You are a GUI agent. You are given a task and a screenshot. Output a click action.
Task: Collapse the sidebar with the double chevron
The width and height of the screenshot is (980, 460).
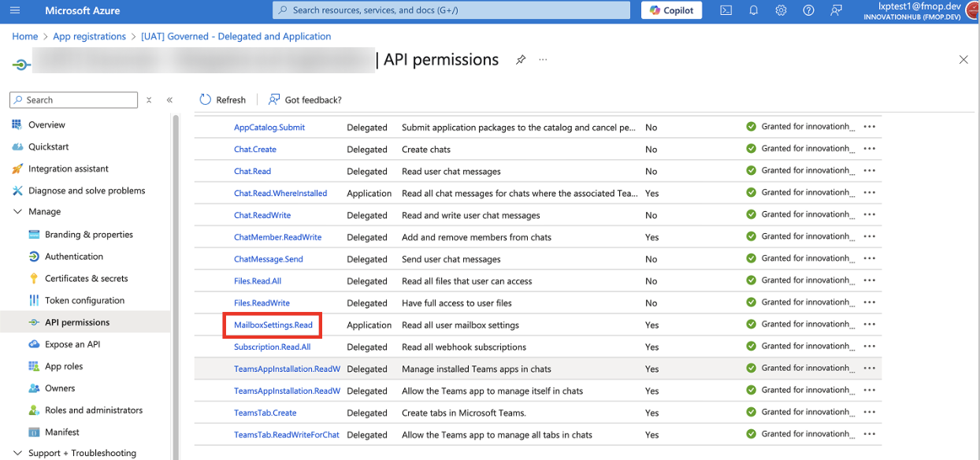pos(169,100)
